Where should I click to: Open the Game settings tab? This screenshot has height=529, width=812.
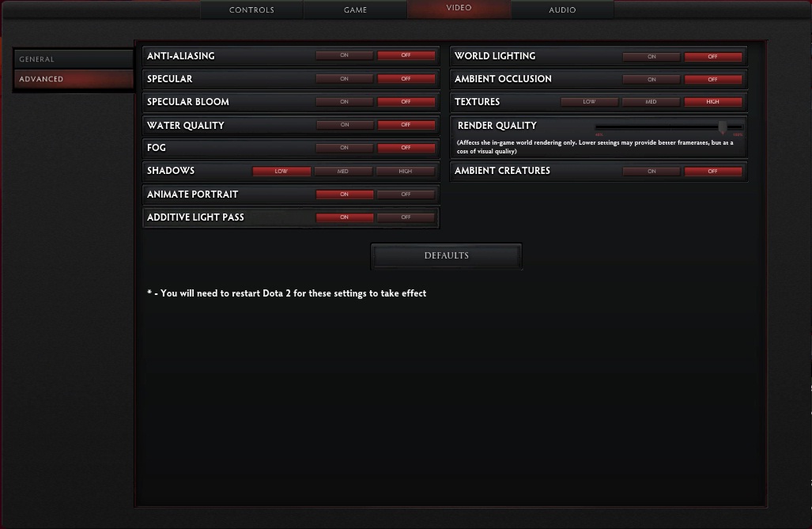coord(355,9)
